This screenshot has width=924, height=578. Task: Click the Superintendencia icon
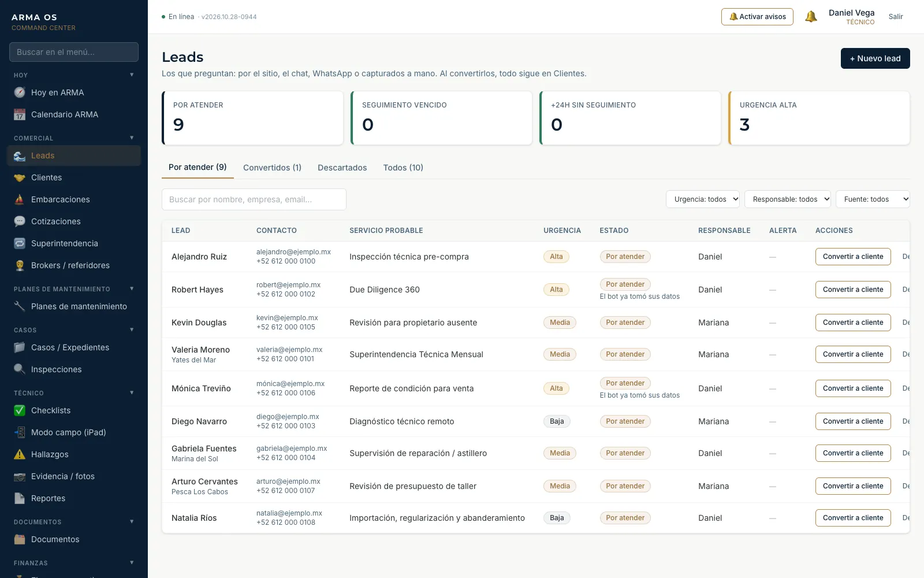(20, 243)
